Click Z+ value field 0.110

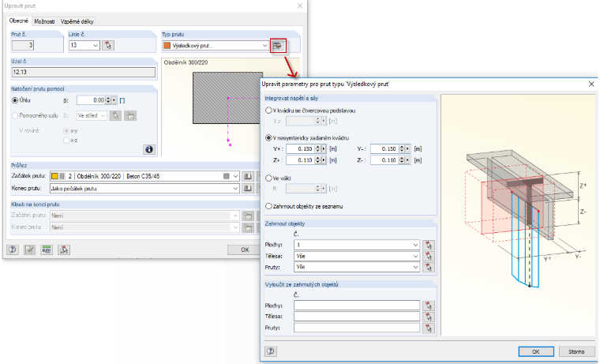tap(300, 160)
